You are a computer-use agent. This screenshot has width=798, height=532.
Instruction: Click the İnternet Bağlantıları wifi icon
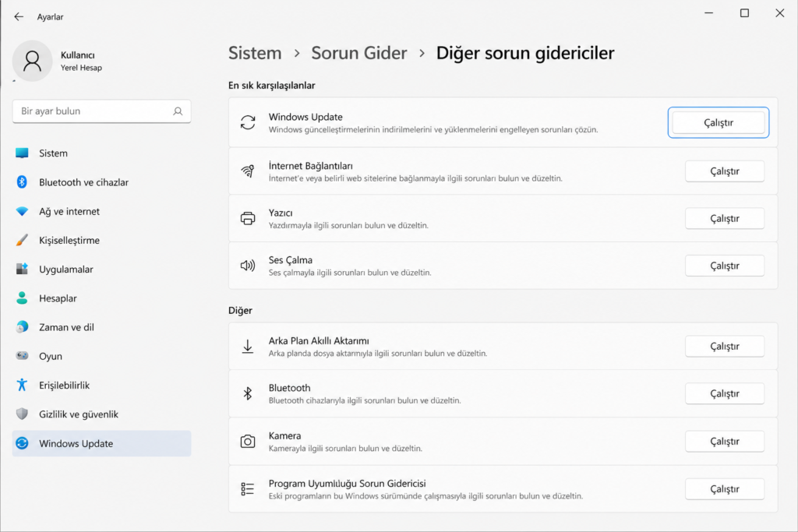click(248, 171)
